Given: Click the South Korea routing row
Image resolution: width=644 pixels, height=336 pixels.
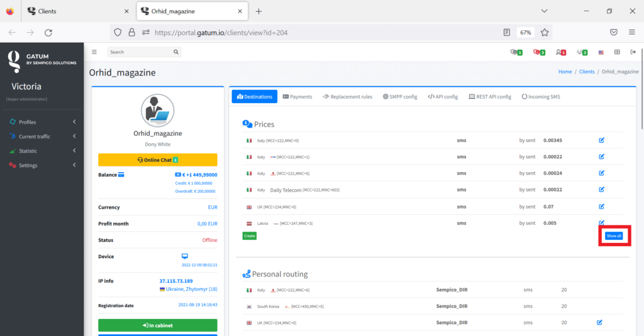Looking at the screenshot, I should 433,306.
